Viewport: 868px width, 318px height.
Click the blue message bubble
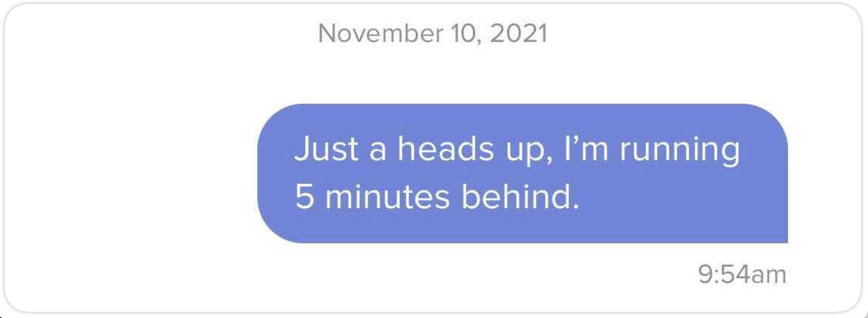point(522,173)
